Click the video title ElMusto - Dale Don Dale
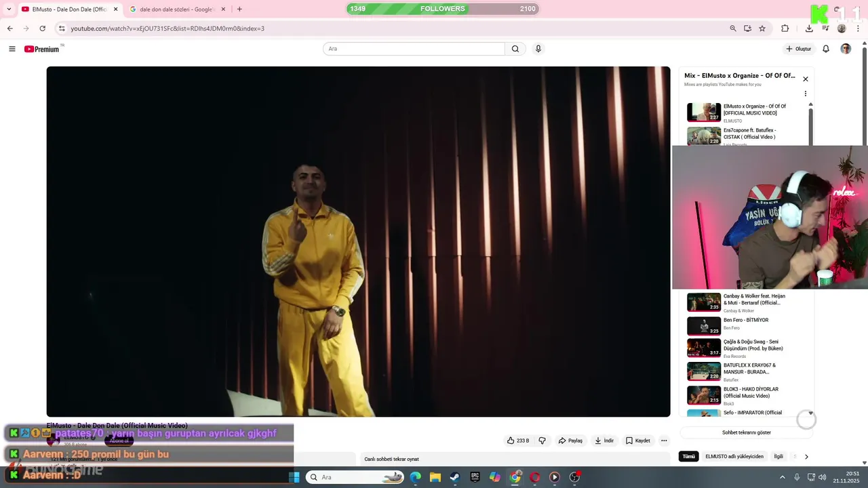Viewport: 868px width, 488px height. point(117,425)
